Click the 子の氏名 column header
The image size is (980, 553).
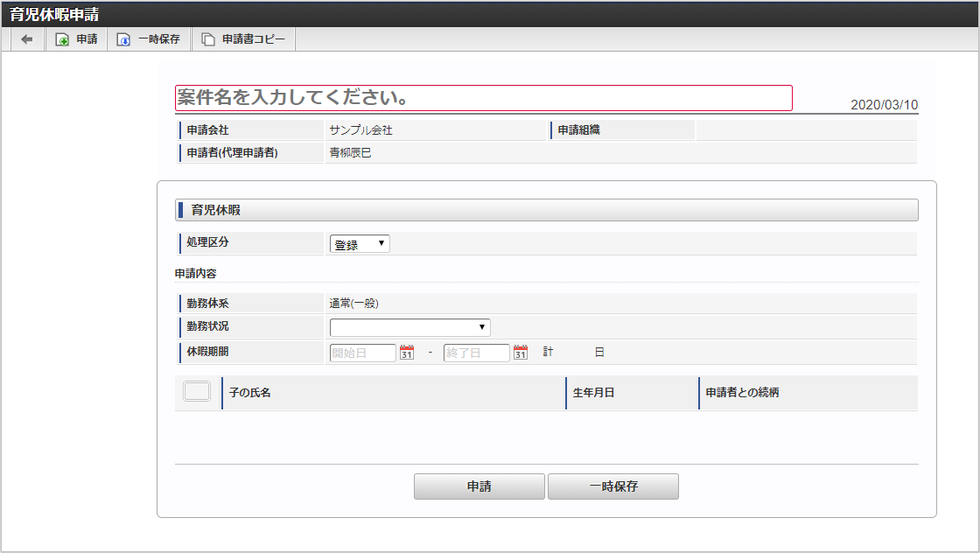pyautogui.click(x=250, y=393)
